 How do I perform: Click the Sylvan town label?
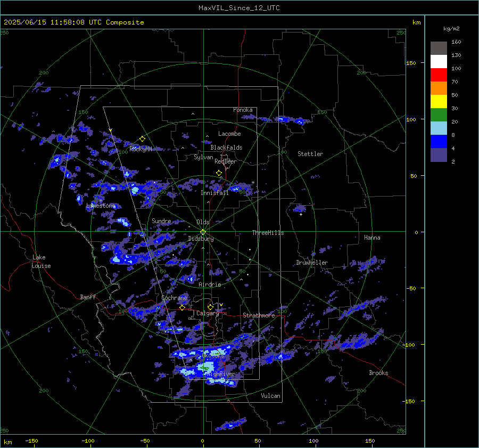click(203, 157)
